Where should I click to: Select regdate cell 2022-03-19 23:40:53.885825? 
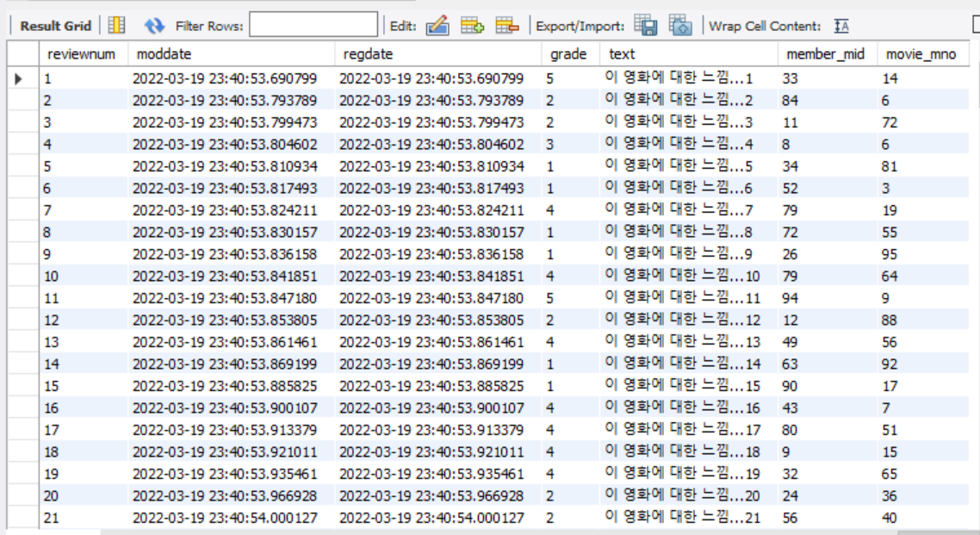coord(438,386)
